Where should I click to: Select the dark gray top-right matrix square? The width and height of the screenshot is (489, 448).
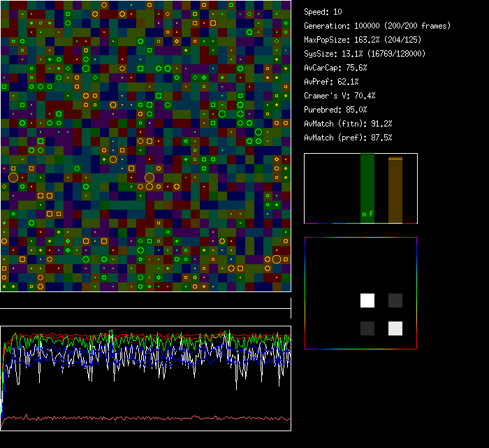(x=395, y=301)
